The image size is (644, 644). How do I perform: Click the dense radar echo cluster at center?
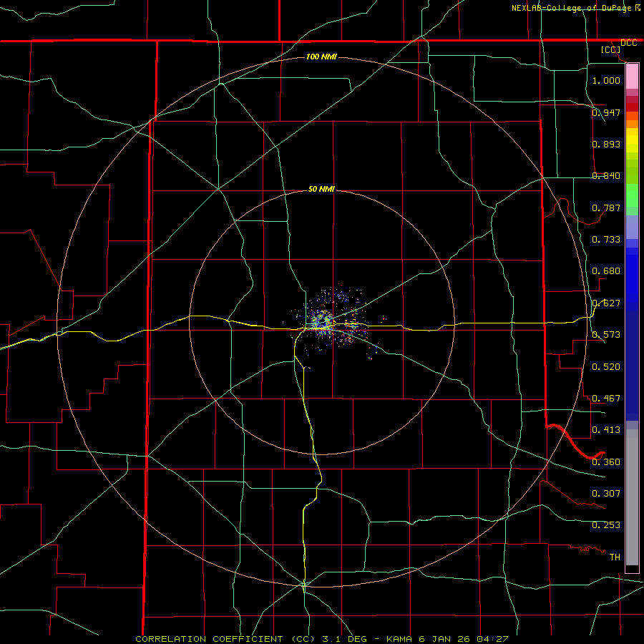tap(321, 321)
